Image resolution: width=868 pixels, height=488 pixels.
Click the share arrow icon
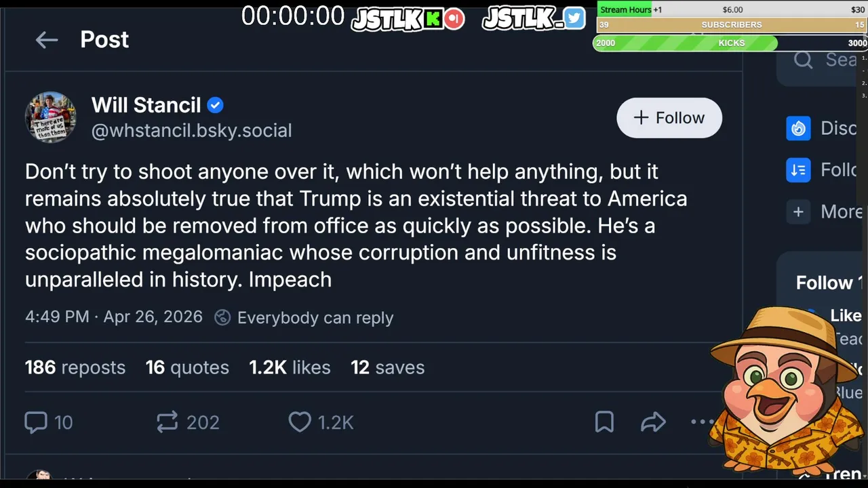click(653, 422)
